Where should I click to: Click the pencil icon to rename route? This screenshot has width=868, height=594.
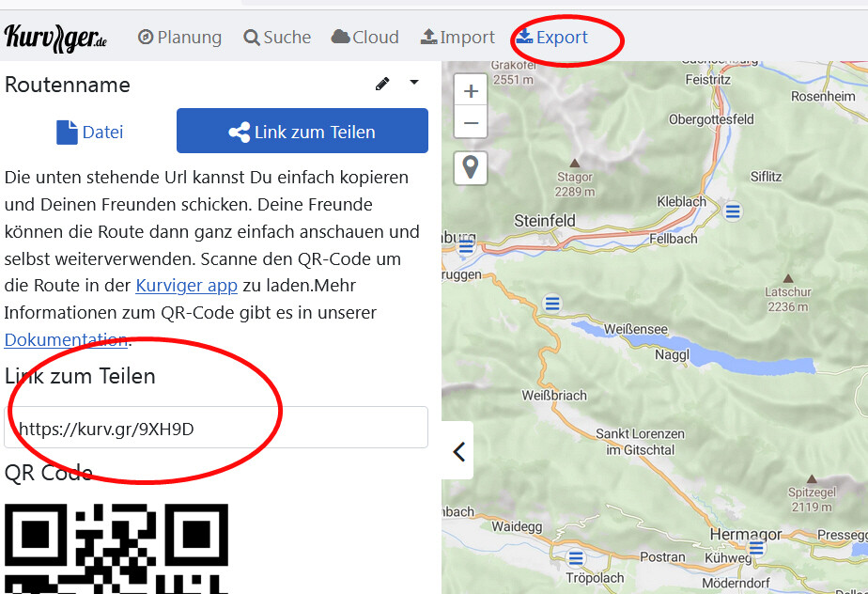[x=382, y=84]
